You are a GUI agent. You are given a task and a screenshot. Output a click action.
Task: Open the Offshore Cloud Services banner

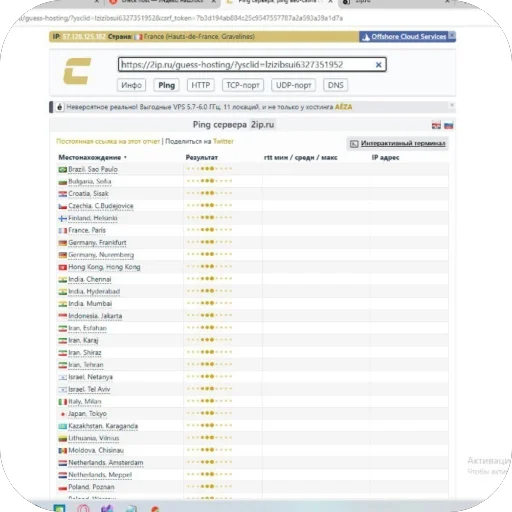pyautogui.click(x=404, y=37)
